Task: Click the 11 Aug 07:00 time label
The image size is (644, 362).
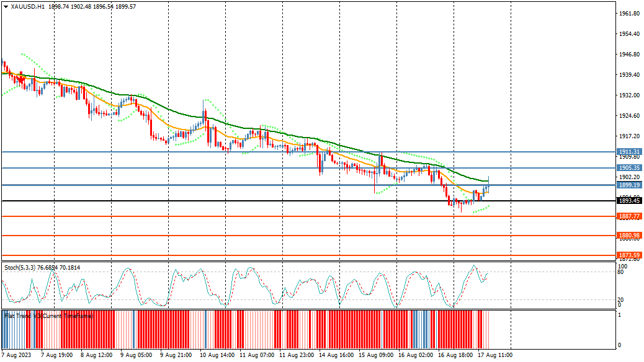Action: (257, 355)
